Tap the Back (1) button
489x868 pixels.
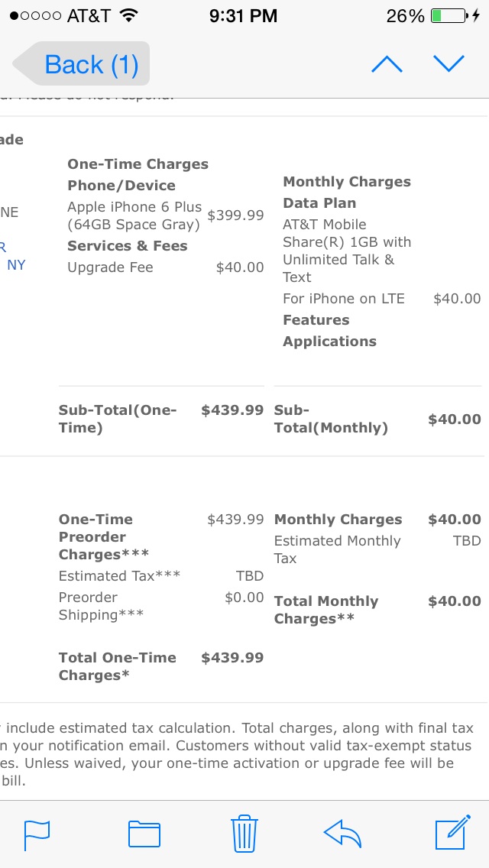click(82, 63)
